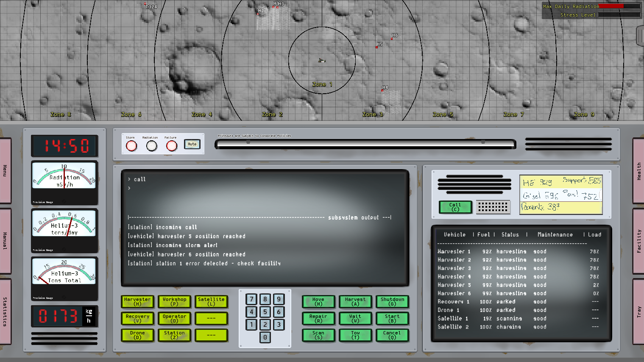
Task: Open the Menu side tab
Action: pos(5,170)
